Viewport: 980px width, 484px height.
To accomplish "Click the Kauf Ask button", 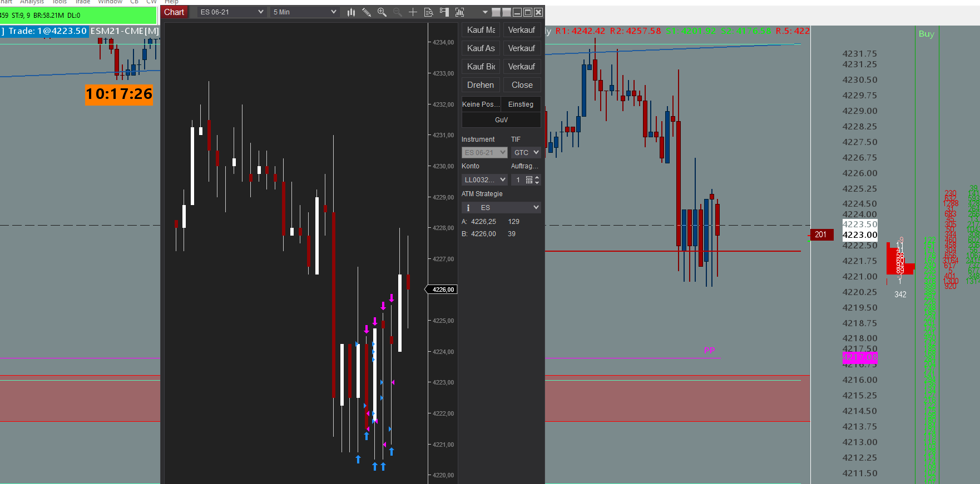I will point(481,48).
